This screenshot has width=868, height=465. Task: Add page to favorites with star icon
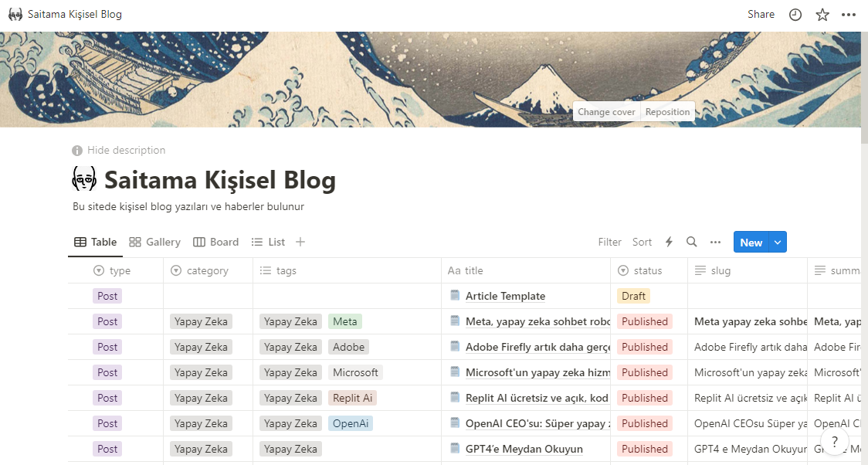point(822,15)
